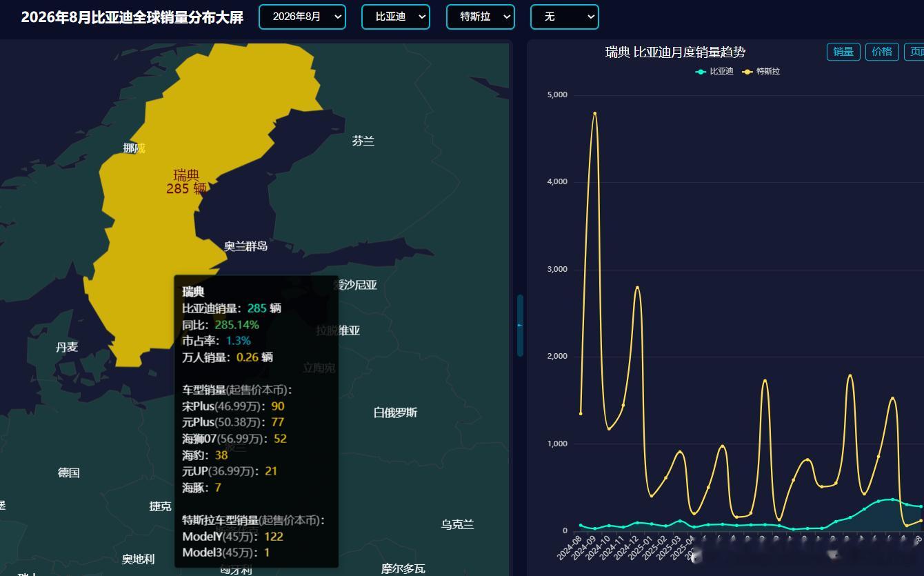Click 摩尔多瓦 on the map
Screen dimensions: 924x576
click(403, 568)
